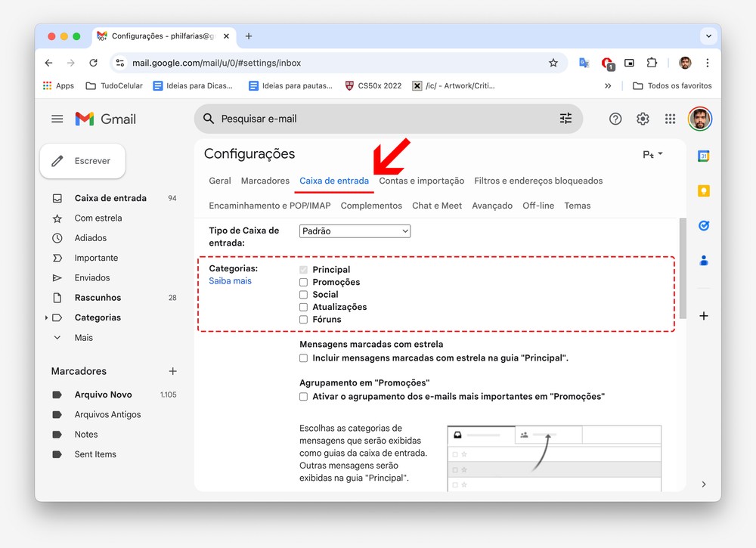Click the Pesquisar e-mail search field
The image size is (756, 548).
(x=378, y=119)
